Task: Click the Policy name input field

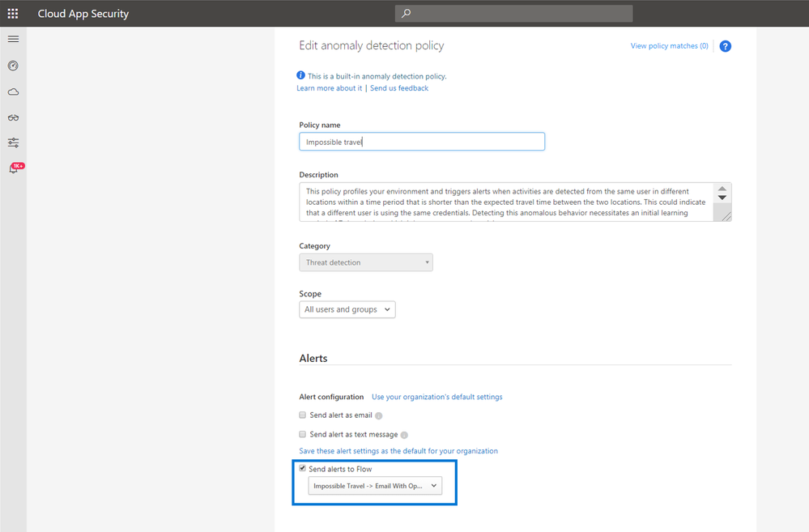Action: click(x=422, y=142)
